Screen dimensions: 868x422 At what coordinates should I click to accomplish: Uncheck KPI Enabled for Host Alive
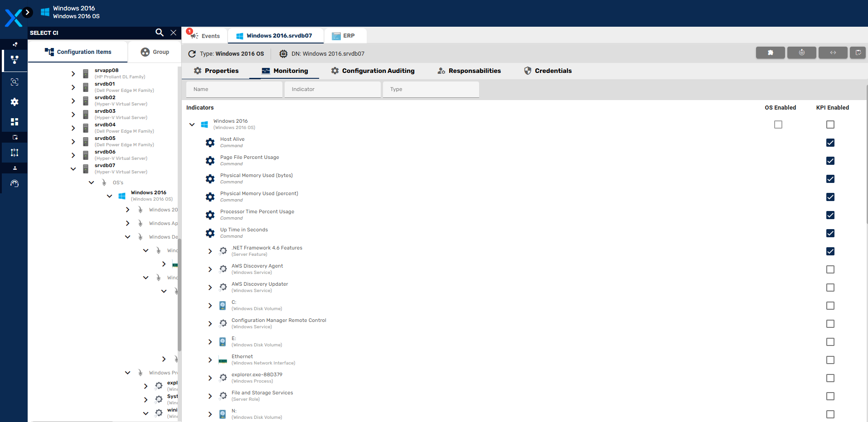click(x=830, y=143)
